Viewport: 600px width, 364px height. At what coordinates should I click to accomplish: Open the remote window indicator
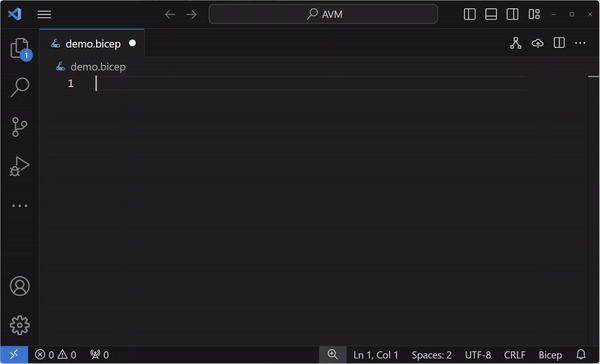[14, 355]
